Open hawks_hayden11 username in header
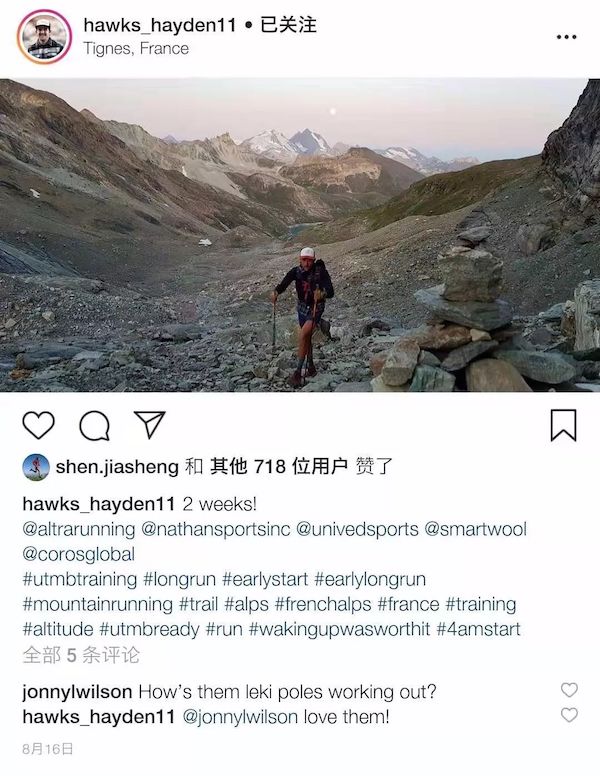600x776 pixels. pyautogui.click(x=160, y=25)
